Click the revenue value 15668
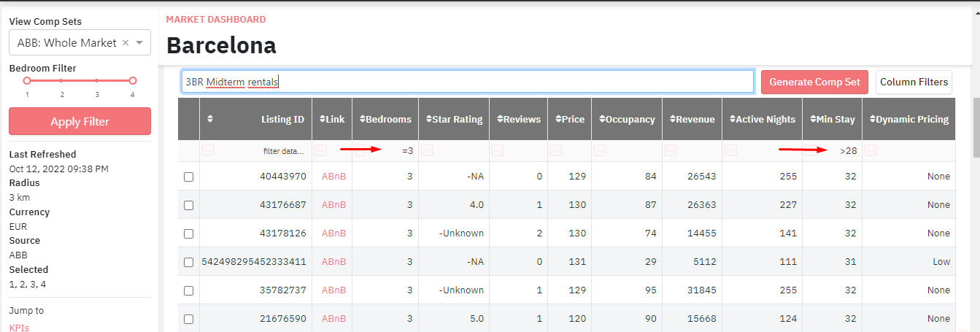 701,319
